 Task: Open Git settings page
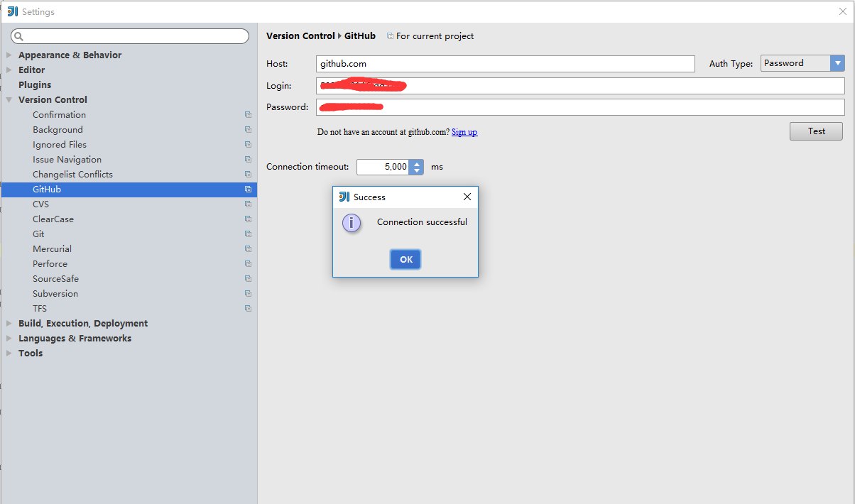coord(38,234)
